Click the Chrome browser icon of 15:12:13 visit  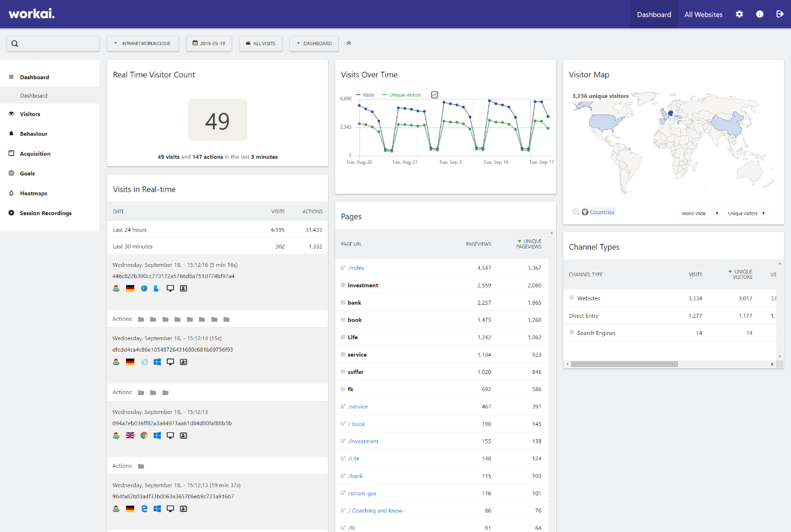pyautogui.click(x=144, y=436)
